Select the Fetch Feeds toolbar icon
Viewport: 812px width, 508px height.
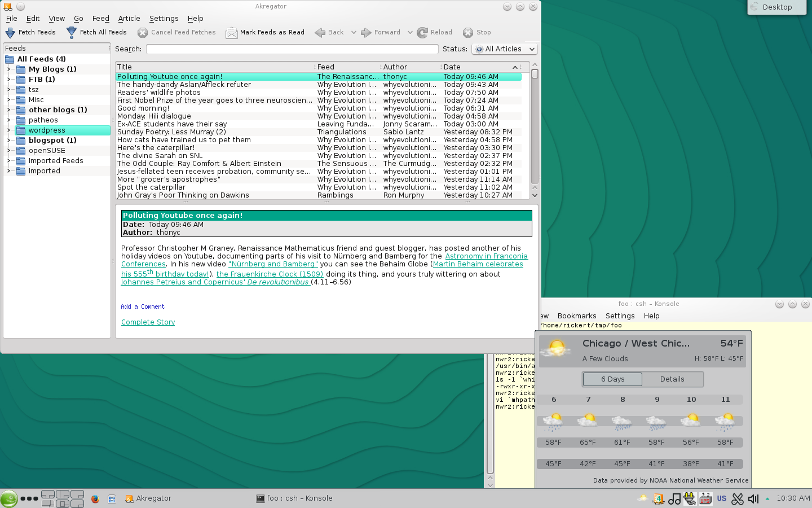point(10,32)
